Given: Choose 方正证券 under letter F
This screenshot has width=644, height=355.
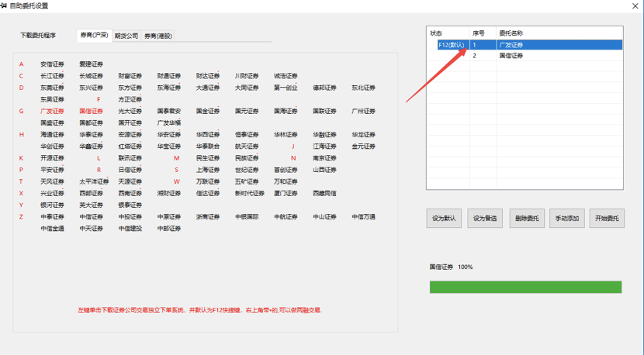Looking at the screenshot, I should point(130,99).
